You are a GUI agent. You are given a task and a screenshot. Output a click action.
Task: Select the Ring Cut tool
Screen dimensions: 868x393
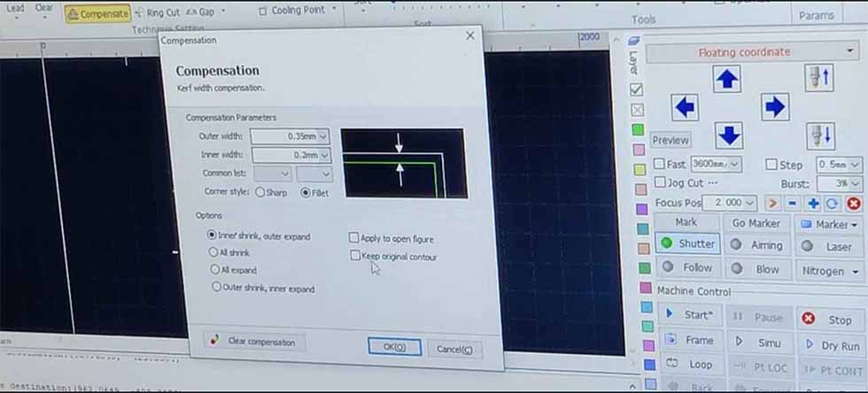(158, 12)
